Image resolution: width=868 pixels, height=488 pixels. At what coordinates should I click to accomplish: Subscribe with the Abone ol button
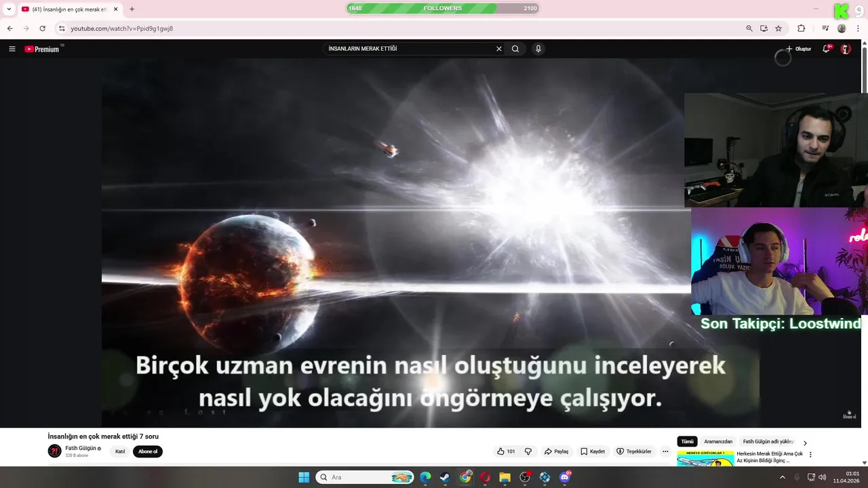[148, 451]
